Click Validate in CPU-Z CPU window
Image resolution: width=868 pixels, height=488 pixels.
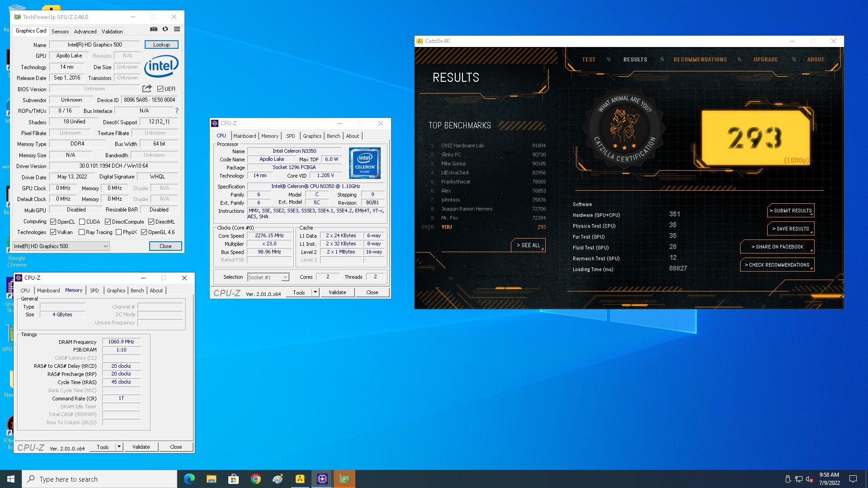(337, 292)
